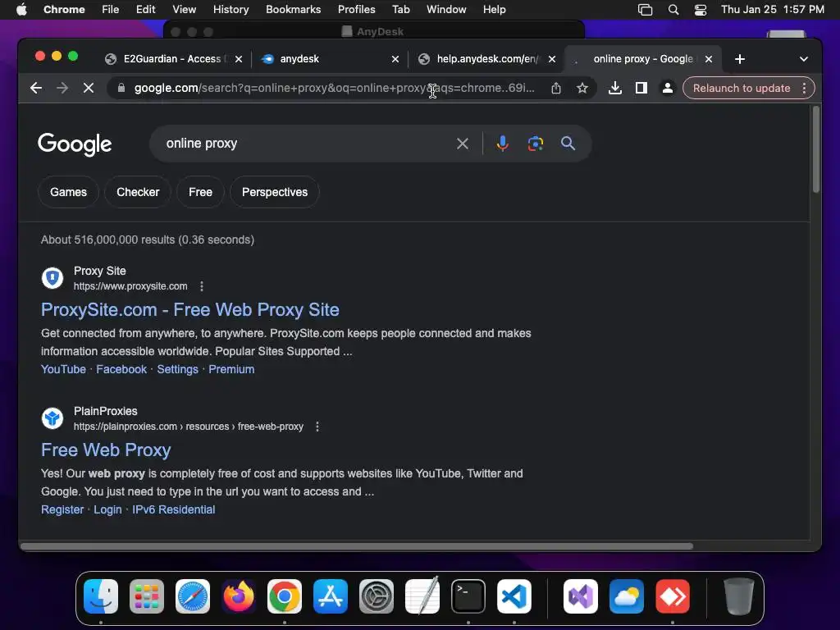Viewport: 840px width, 630px height.
Task: Open ProxySite Premium sitelink
Action: [x=231, y=369]
